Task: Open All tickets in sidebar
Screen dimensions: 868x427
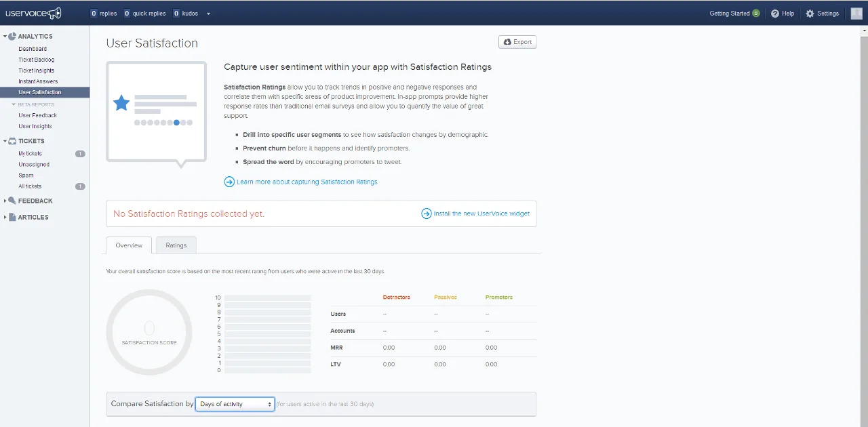Action: pyautogui.click(x=30, y=186)
